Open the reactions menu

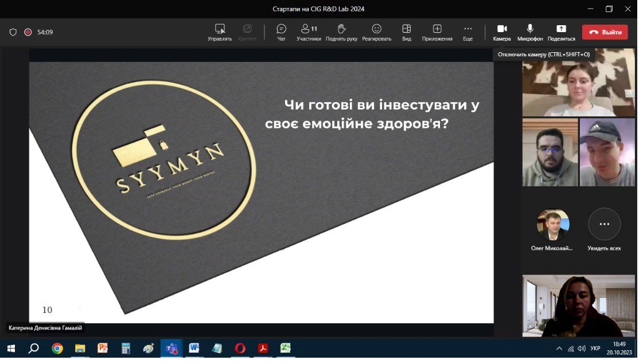click(x=376, y=32)
